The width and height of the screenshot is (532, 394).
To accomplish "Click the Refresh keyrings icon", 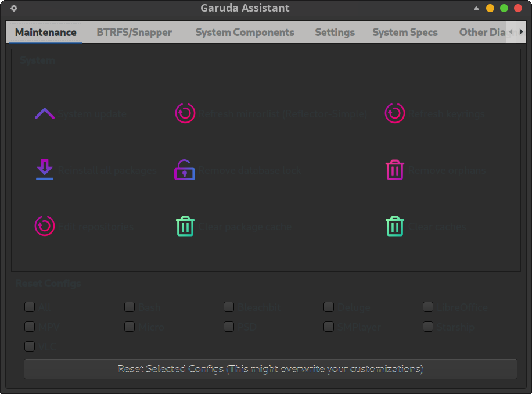I will (395, 113).
